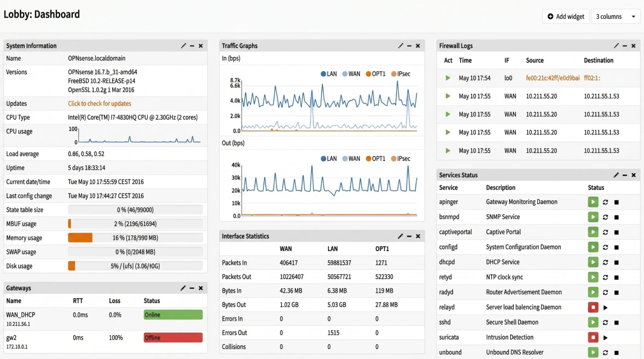644x359 pixels.
Task: Edit the Interface Statistics widget
Action: [401, 236]
